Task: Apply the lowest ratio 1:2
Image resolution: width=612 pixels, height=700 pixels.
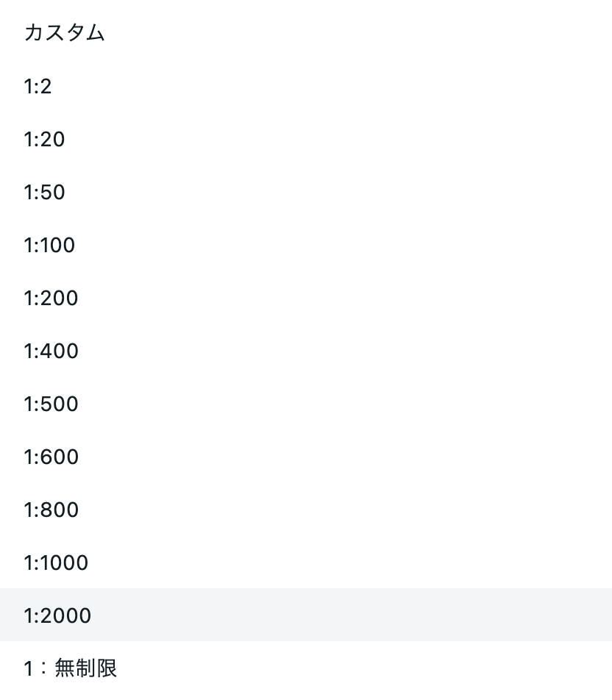Action: (306, 86)
